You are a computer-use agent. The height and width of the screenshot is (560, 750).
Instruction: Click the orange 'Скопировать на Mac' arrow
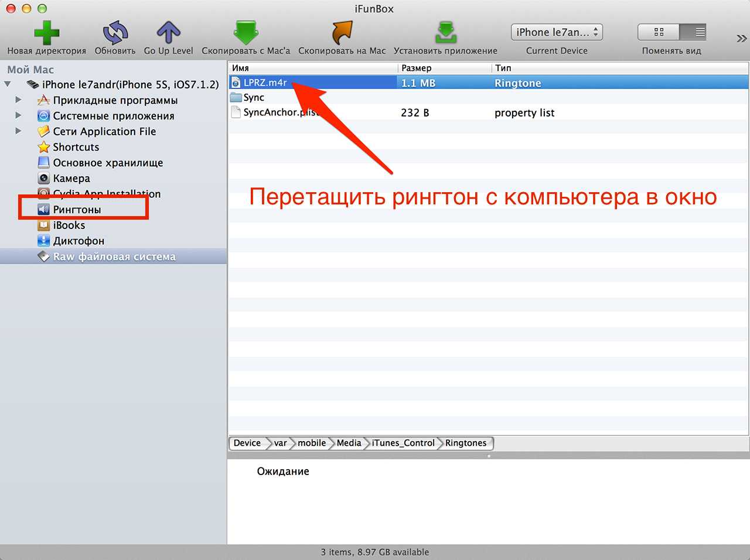tap(342, 33)
